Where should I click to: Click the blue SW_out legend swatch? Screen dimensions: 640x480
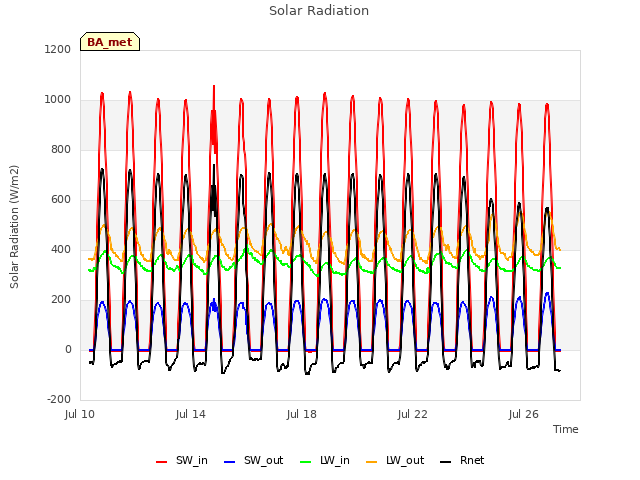coord(230,462)
